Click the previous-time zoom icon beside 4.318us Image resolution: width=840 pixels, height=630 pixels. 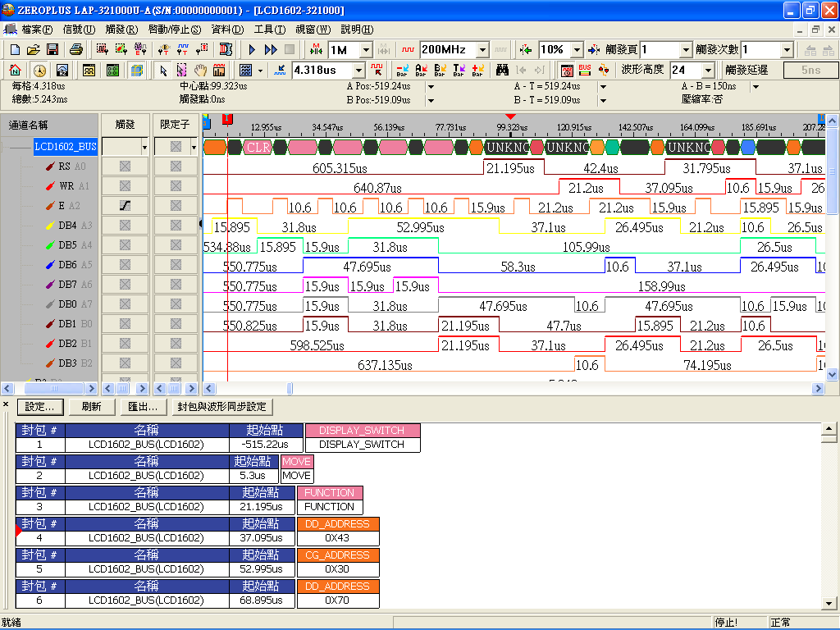280,70
